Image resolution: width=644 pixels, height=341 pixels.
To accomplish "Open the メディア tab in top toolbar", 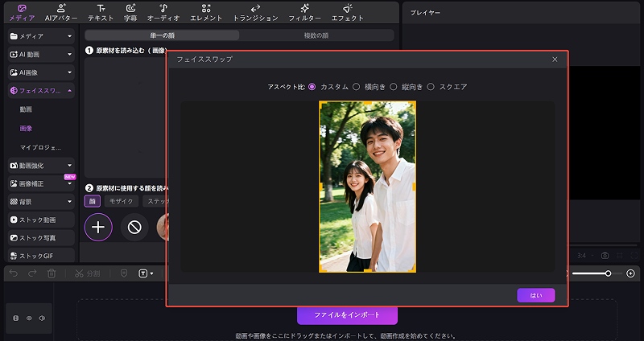I will 22,13.
